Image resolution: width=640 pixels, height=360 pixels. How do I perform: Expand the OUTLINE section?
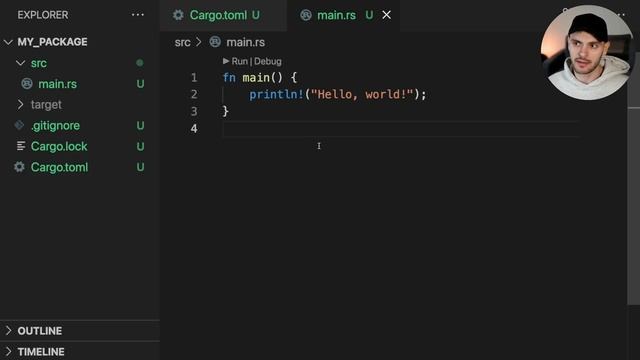9,330
